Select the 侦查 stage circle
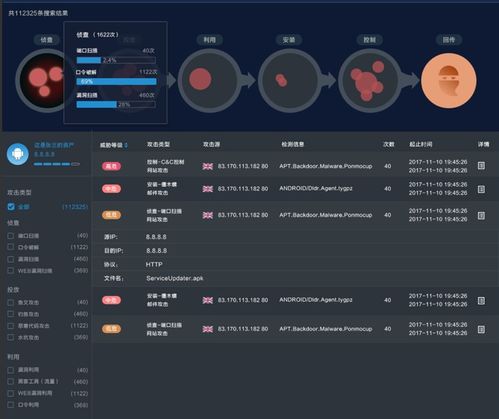The width and height of the screenshot is (499, 419). [x=40, y=81]
